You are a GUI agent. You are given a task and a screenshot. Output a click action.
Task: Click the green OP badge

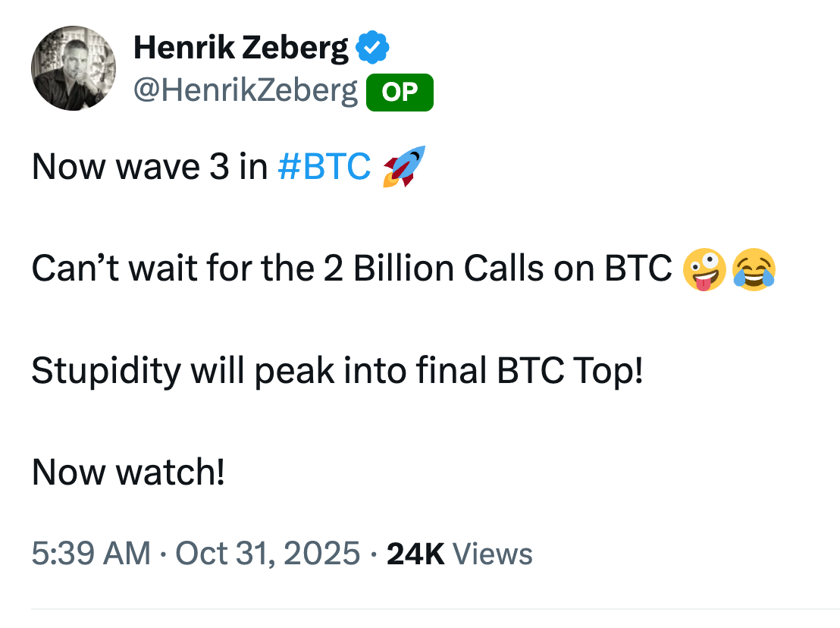400,93
